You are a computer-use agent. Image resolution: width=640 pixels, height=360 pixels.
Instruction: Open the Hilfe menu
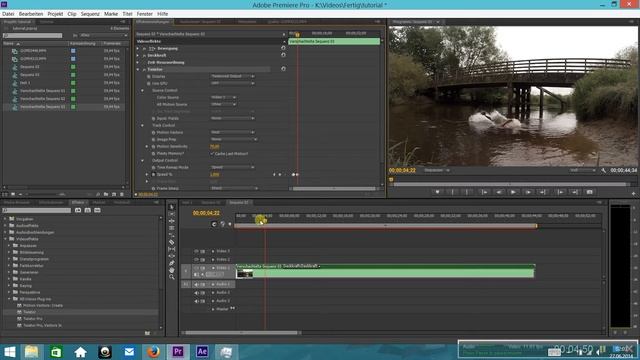(x=162, y=13)
